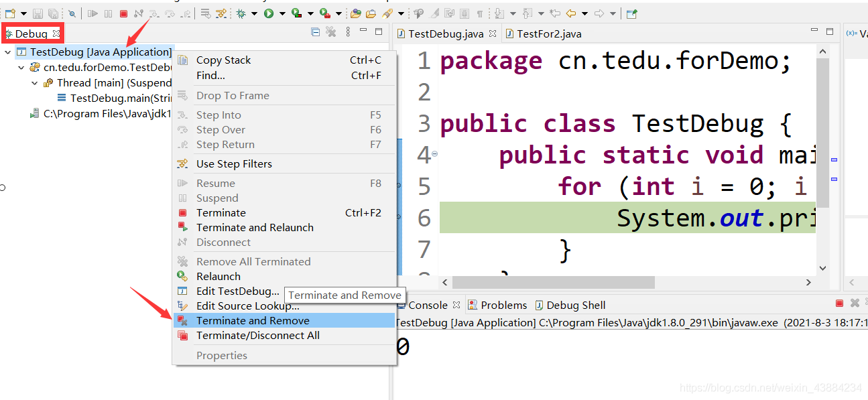
Task: Click the Resume toolbar icon
Action: pos(92,13)
